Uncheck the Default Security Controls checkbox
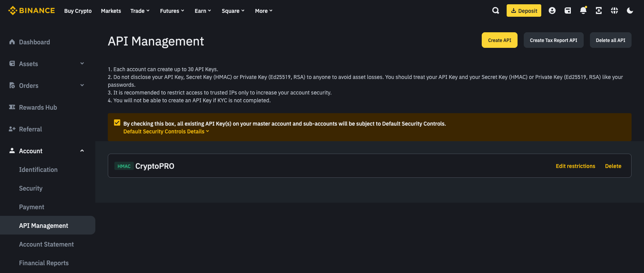The image size is (644, 273). coord(117,123)
